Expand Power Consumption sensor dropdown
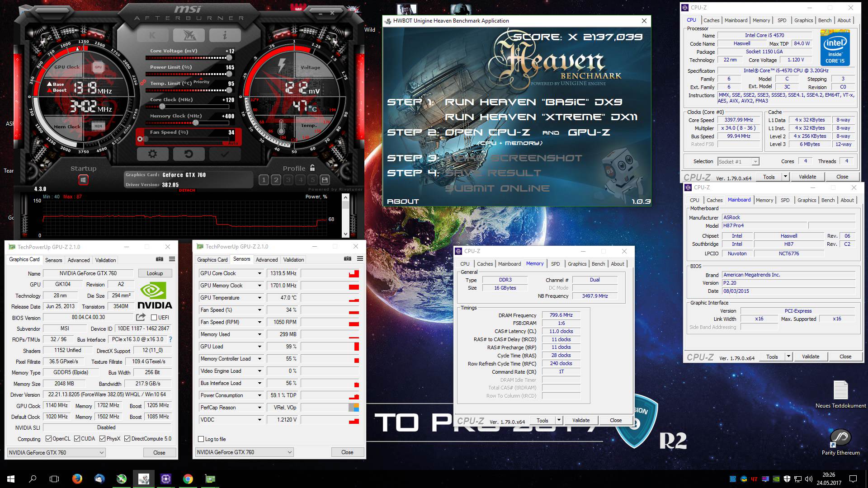Screen dimensions: 868x488 259,395
